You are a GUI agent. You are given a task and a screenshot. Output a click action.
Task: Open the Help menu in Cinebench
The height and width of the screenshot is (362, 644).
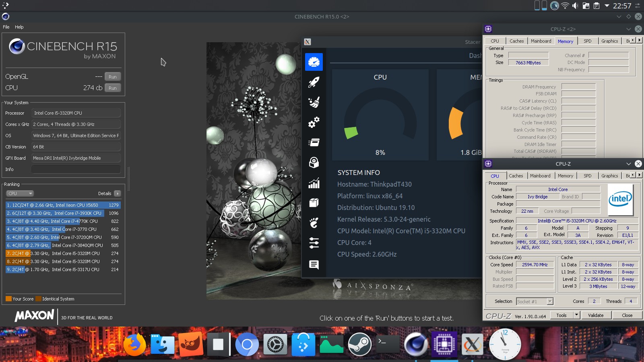click(19, 27)
